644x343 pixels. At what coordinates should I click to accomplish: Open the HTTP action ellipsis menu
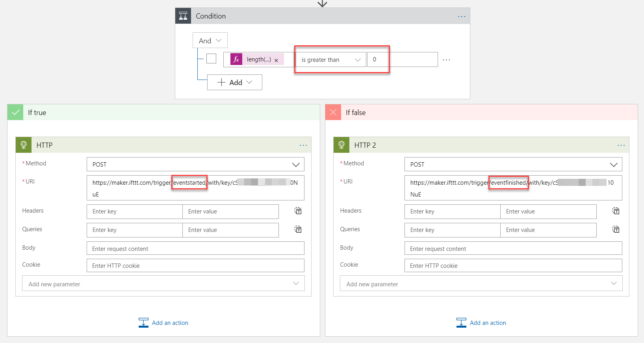pyautogui.click(x=303, y=145)
